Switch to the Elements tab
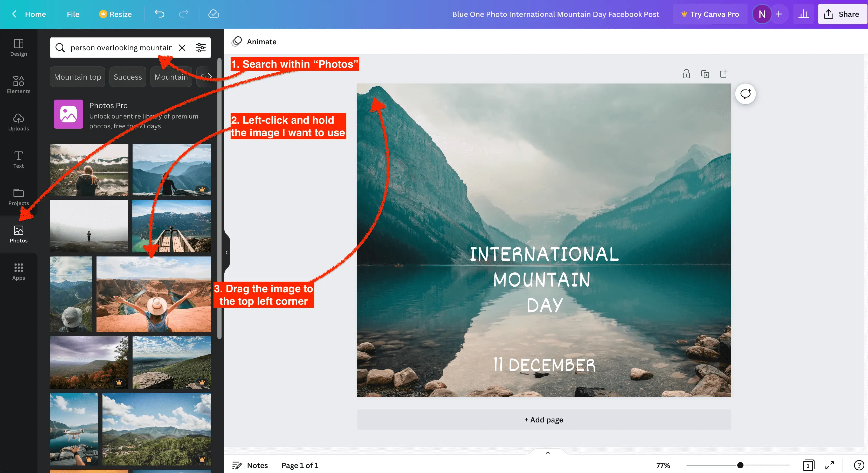The image size is (868, 473). (x=18, y=84)
